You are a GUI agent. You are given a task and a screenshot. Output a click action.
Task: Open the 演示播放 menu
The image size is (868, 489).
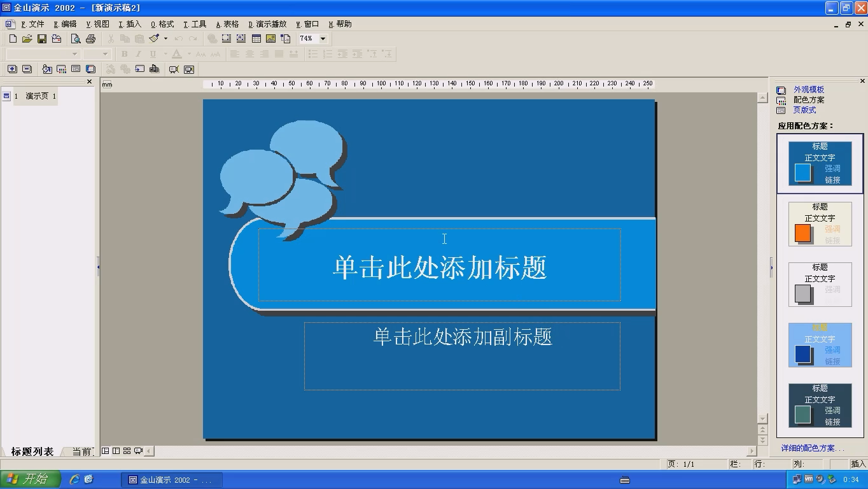tap(267, 24)
